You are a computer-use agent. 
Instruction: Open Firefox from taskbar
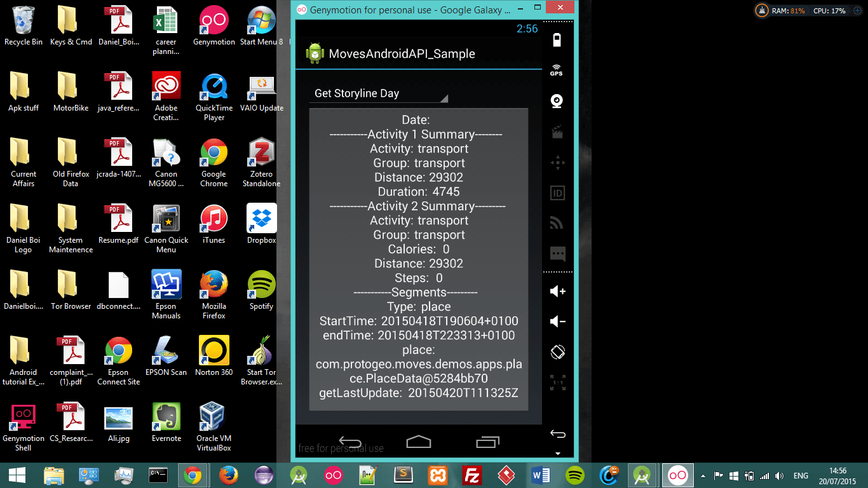tap(227, 475)
